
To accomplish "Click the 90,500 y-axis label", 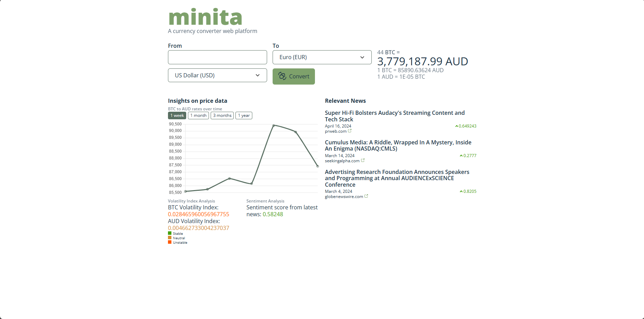I will coord(175,124).
